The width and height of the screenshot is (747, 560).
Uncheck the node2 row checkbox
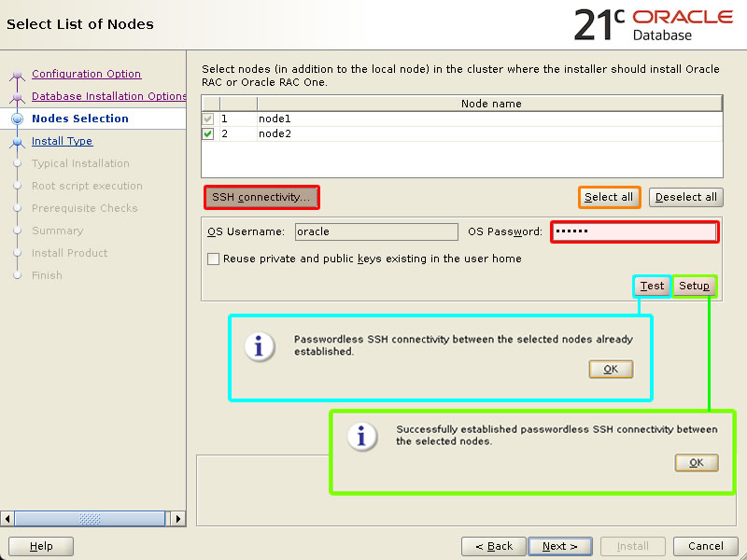(x=207, y=133)
